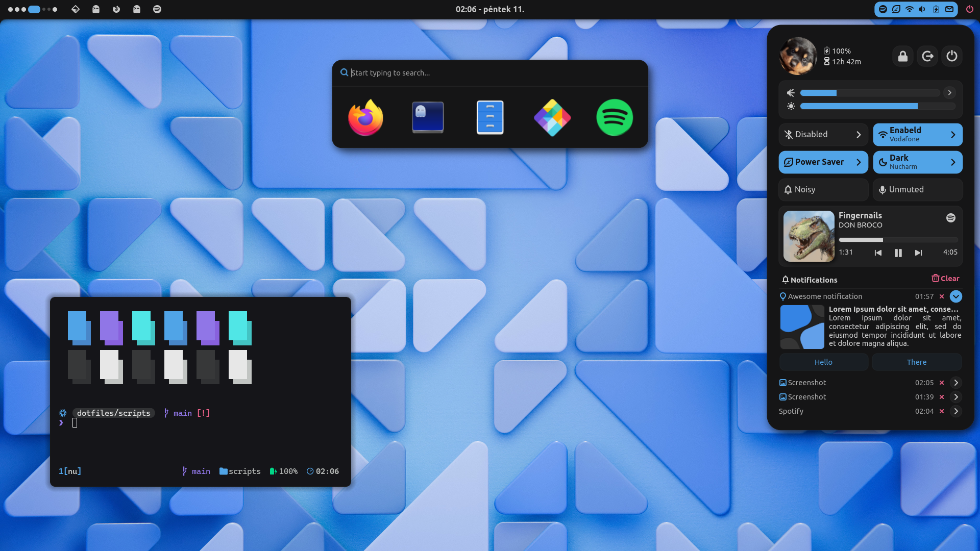The width and height of the screenshot is (980, 551).
Task: Launch the terminal app from launcher
Action: coord(428,118)
